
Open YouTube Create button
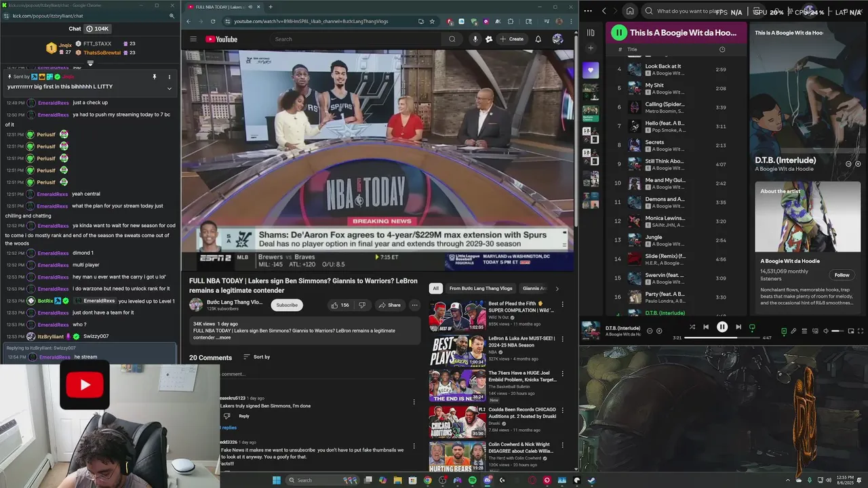click(511, 39)
